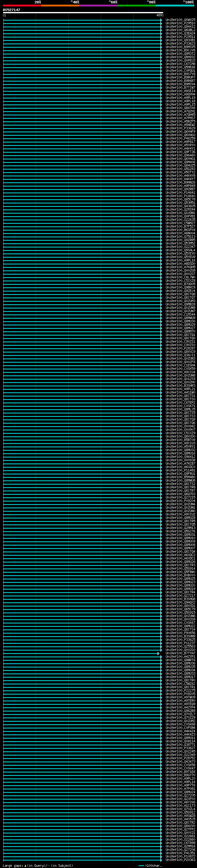Select the UniRef100_P28752 label

tap(180, 758)
